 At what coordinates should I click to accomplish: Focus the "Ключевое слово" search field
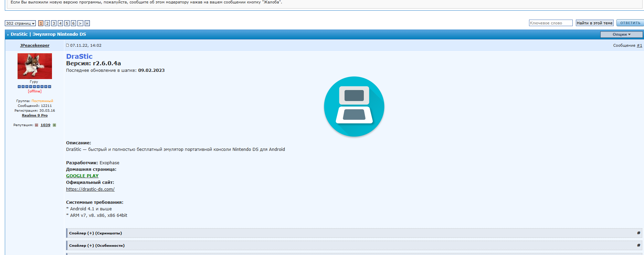pos(551,23)
